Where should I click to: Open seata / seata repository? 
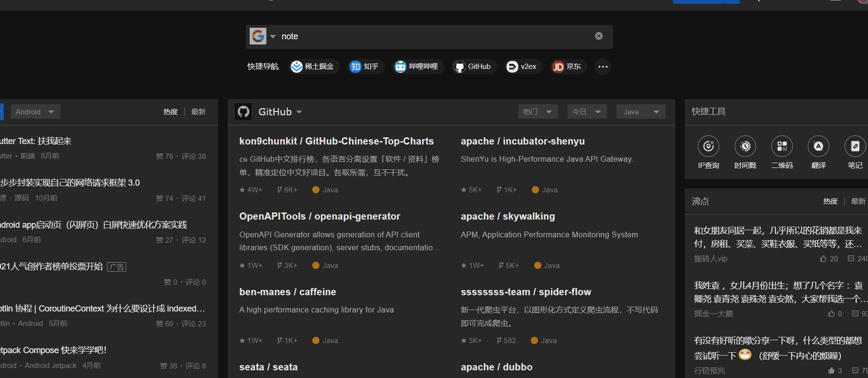tap(268, 367)
